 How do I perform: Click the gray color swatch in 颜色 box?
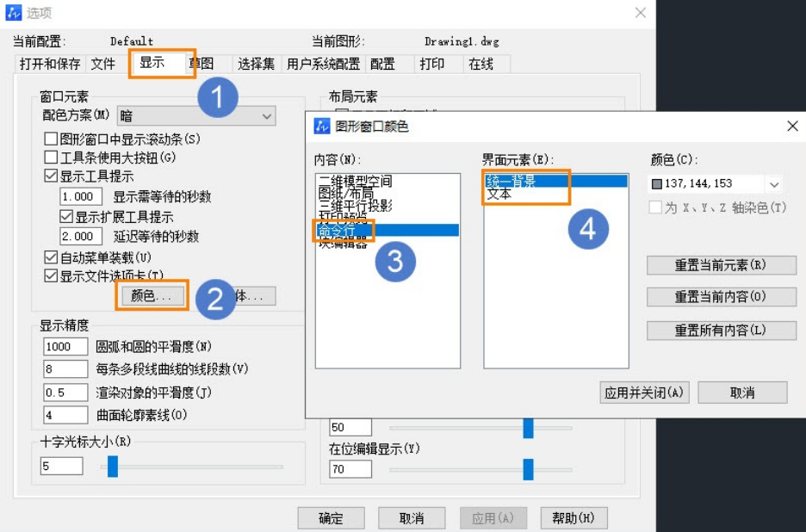656,184
